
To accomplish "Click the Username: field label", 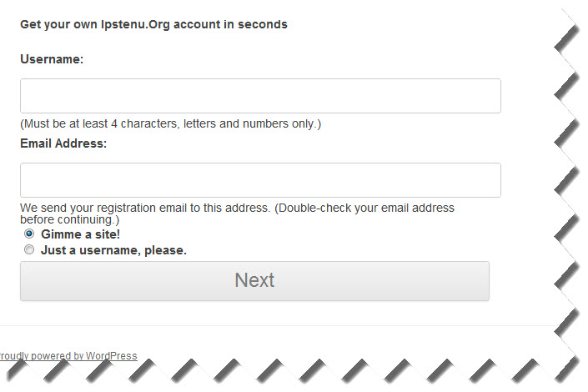I will click(52, 59).
